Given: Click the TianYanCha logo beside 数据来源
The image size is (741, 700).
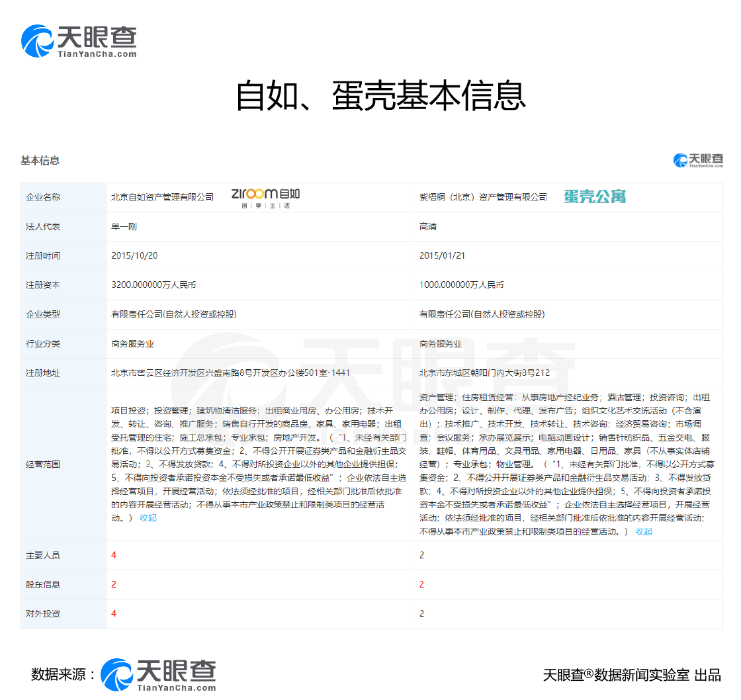Looking at the screenshot, I should (x=158, y=675).
